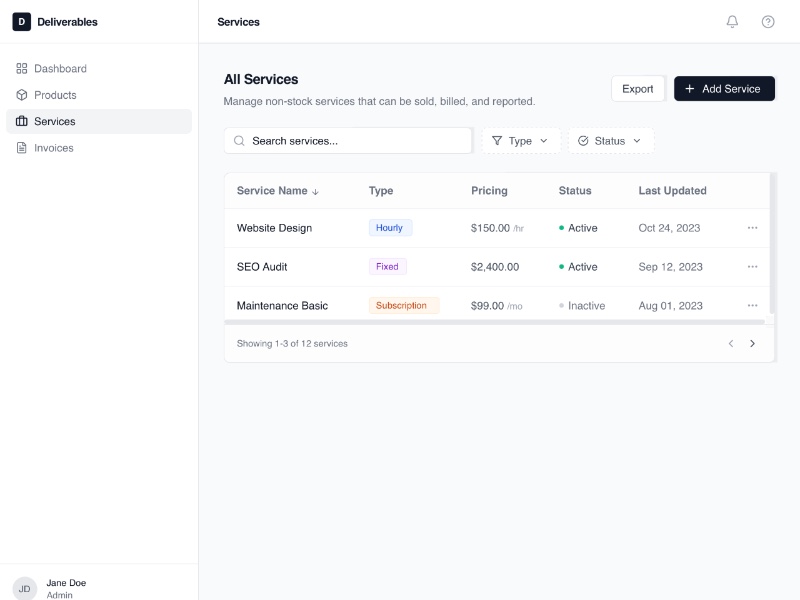Image resolution: width=800 pixels, height=600 pixels.
Task: Go to next page of services
Action: (753, 344)
